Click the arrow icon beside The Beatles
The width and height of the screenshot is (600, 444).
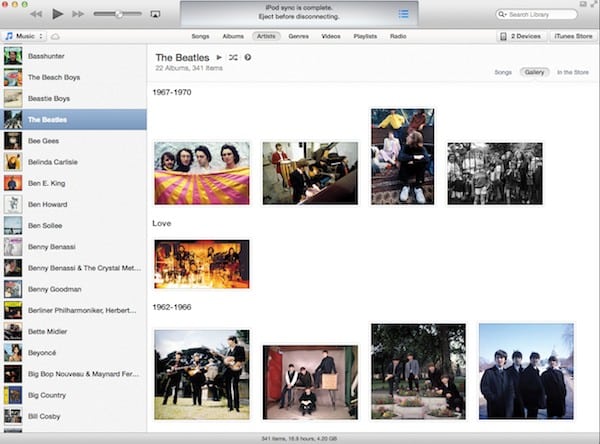[248, 57]
